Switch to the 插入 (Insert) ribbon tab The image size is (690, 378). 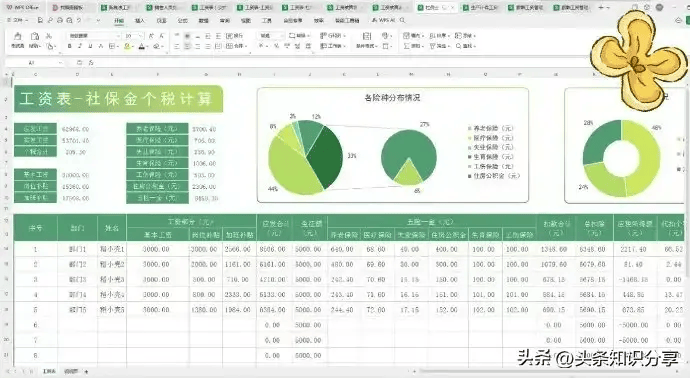click(x=139, y=20)
